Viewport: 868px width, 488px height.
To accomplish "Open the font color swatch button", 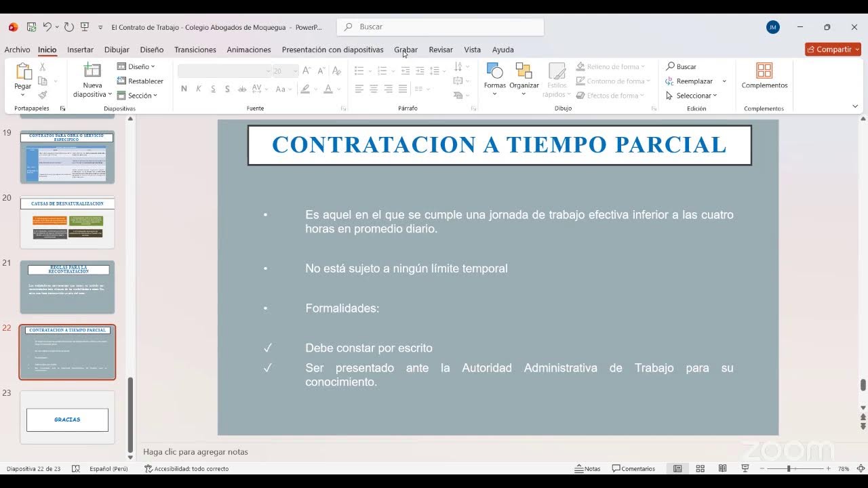I will coord(328,89).
